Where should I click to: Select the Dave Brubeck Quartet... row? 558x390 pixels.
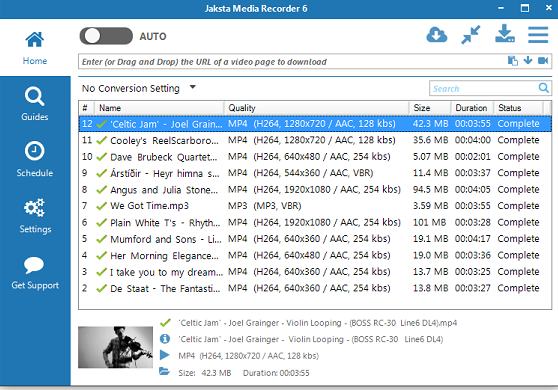(315, 157)
